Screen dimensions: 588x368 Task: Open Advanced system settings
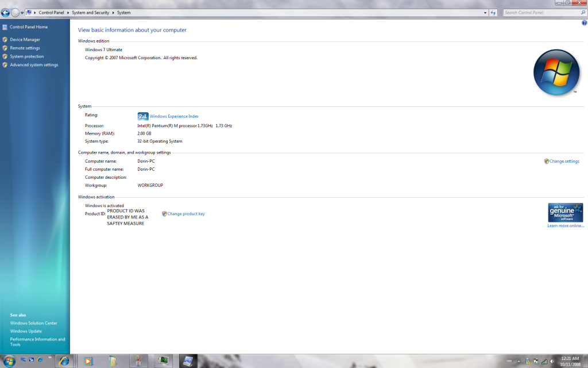tap(34, 65)
